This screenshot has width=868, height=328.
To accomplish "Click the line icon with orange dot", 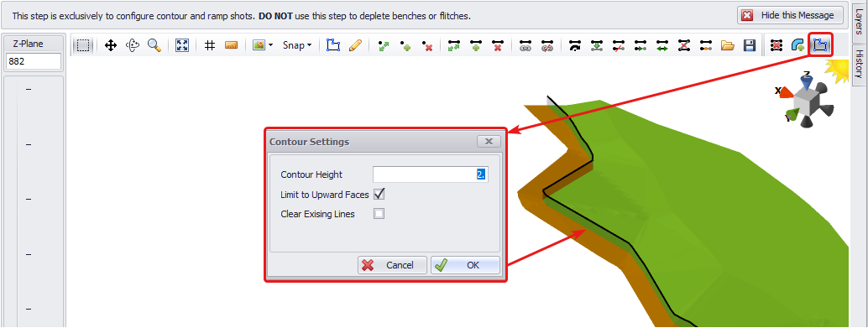I will tap(706, 45).
